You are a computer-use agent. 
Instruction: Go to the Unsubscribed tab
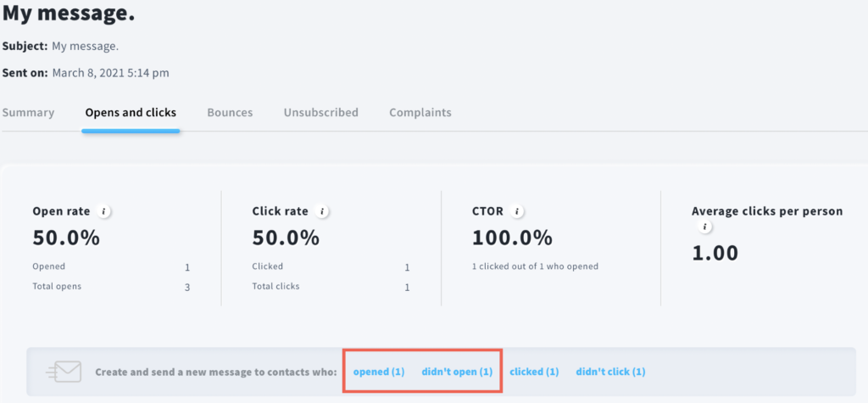(x=321, y=113)
